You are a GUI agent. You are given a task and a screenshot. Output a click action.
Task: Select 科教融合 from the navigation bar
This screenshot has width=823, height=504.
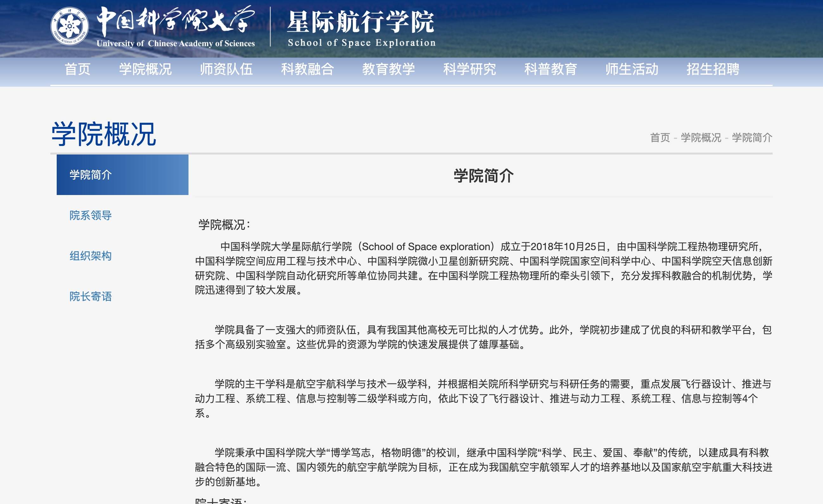pos(307,69)
